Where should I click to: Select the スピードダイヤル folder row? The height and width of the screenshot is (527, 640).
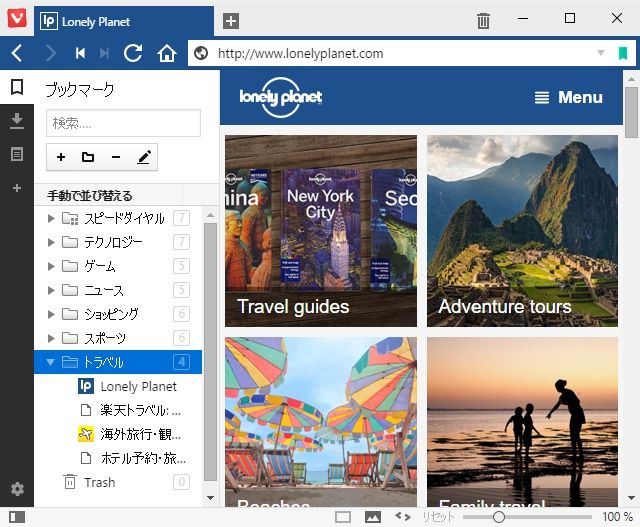click(118, 218)
